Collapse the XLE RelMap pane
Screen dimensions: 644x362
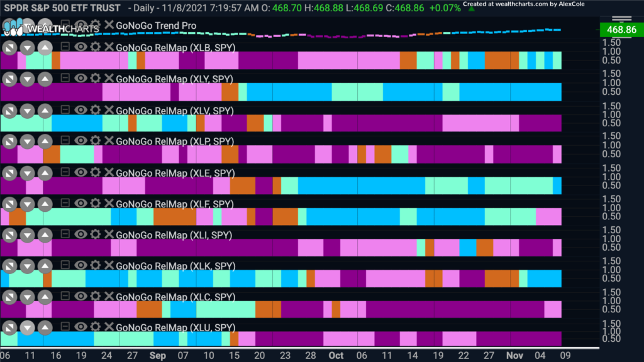click(x=65, y=172)
